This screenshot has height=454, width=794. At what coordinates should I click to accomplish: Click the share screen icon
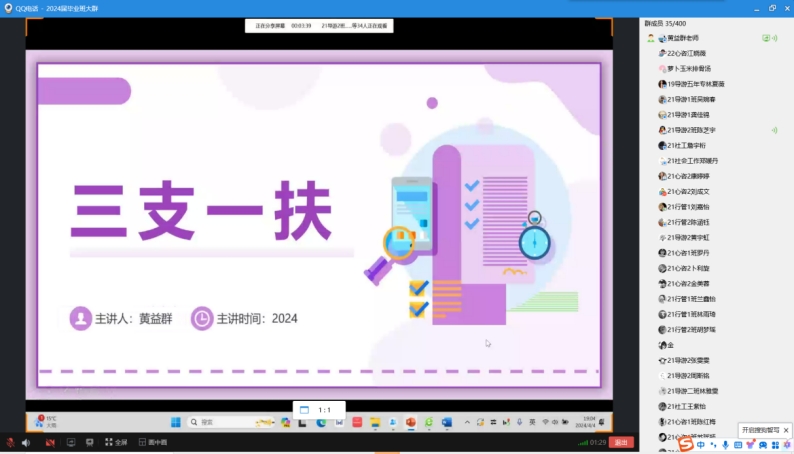[x=73, y=442]
